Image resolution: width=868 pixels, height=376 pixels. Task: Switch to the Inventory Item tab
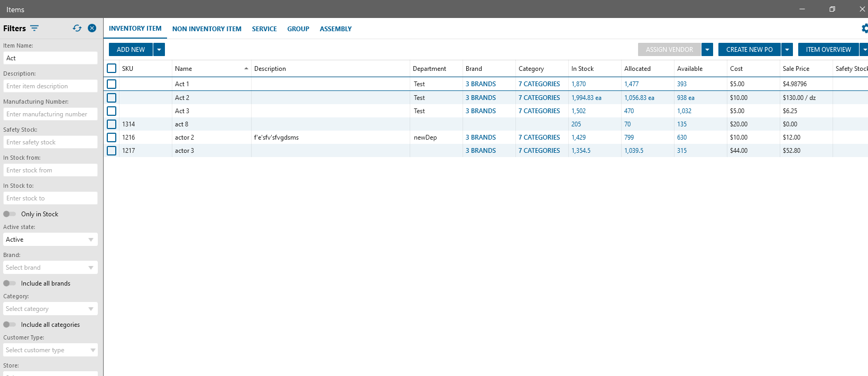[135, 29]
